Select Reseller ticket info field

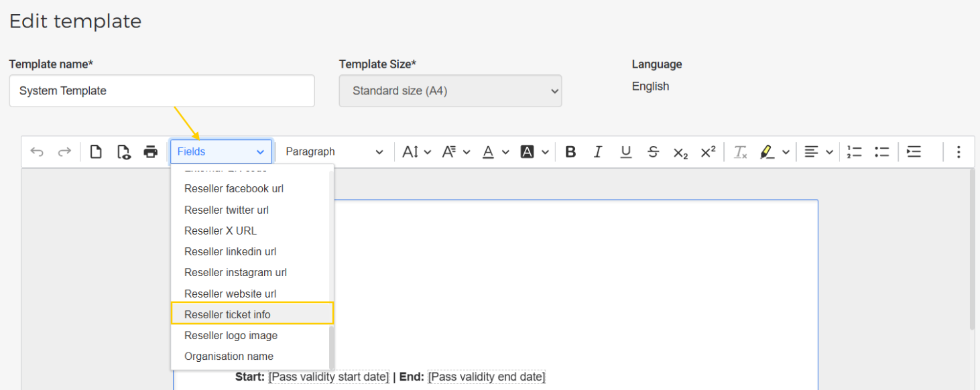click(x=252, y=314)
